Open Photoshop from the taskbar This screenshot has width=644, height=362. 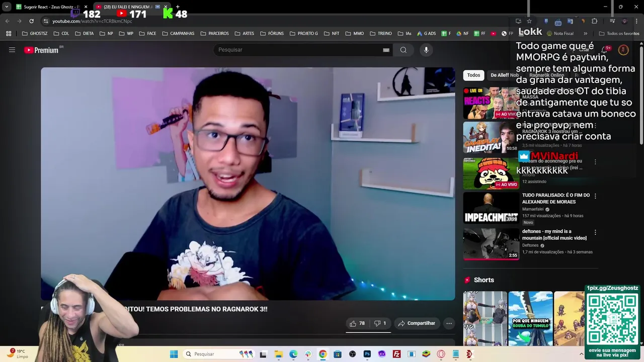click(x=367, y=354)
